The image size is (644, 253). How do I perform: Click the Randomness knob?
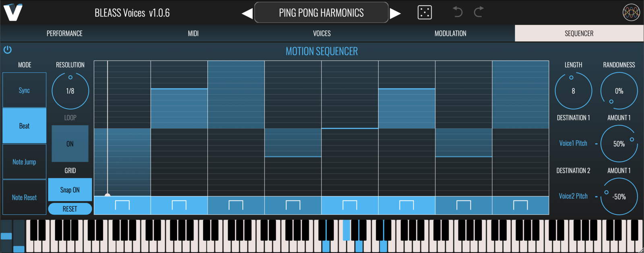click(619, 91)
